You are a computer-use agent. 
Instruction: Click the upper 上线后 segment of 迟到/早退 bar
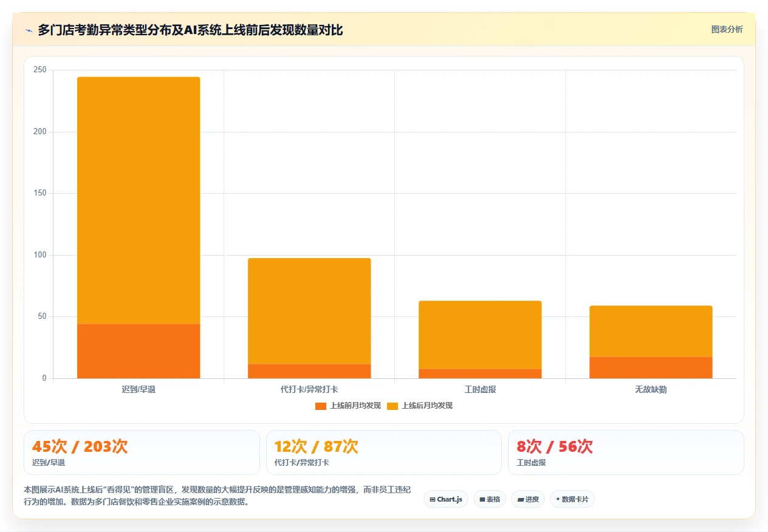tap(139, 200)
